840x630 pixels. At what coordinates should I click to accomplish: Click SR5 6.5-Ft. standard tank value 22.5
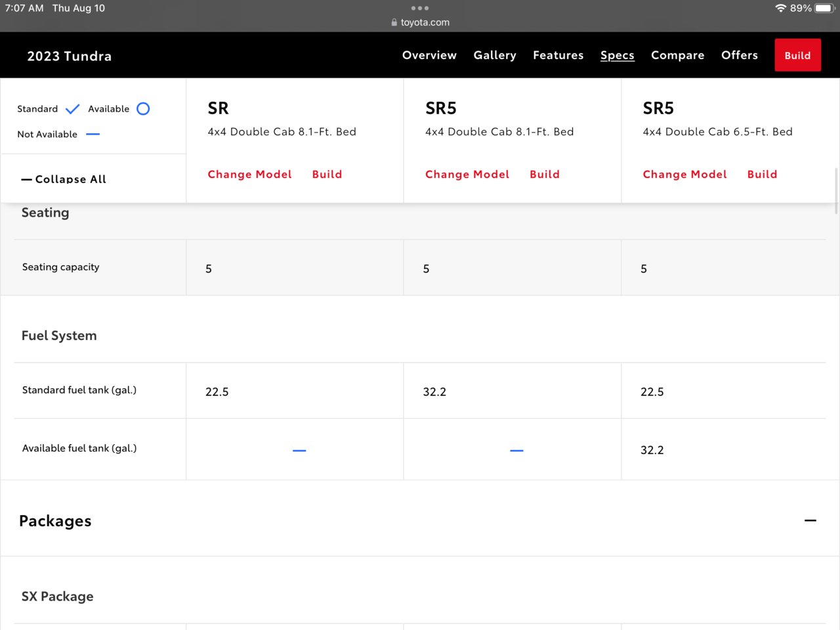(652, 392)
